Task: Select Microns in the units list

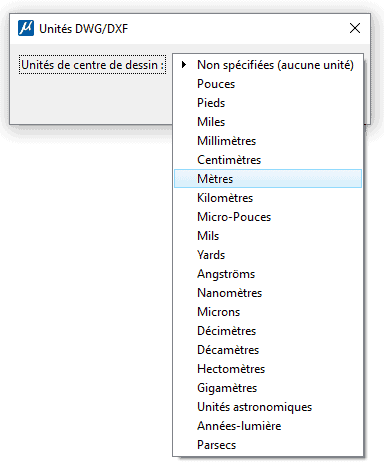Action: [x=268, y=312]
